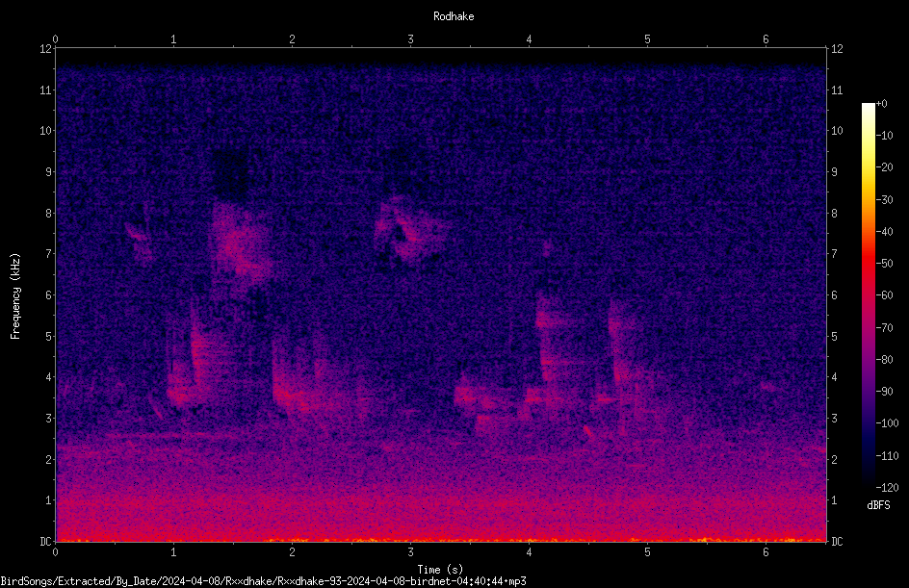The image size is (909, 588).
Task: Click the Rodhake title at top
Action: 454,16
